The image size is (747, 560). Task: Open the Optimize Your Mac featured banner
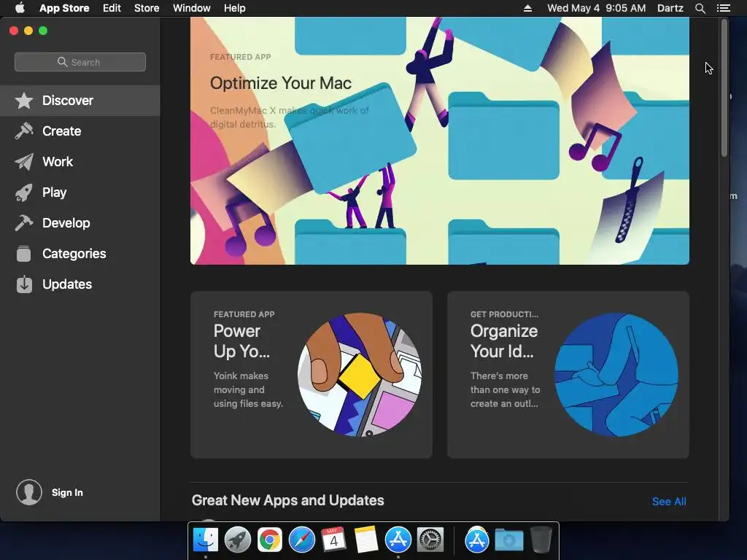[x=440, y=141]
